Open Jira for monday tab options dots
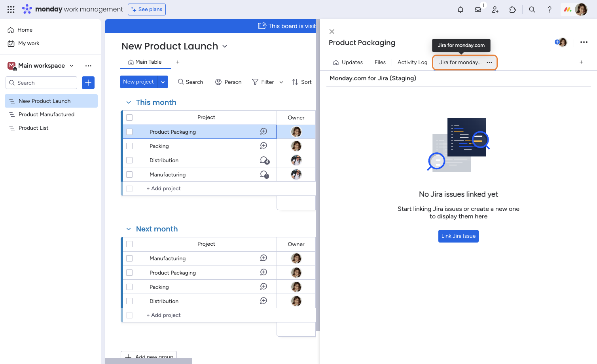Image resolution: width=597 pixels, height=364 pixels. [x=489, y=63]
